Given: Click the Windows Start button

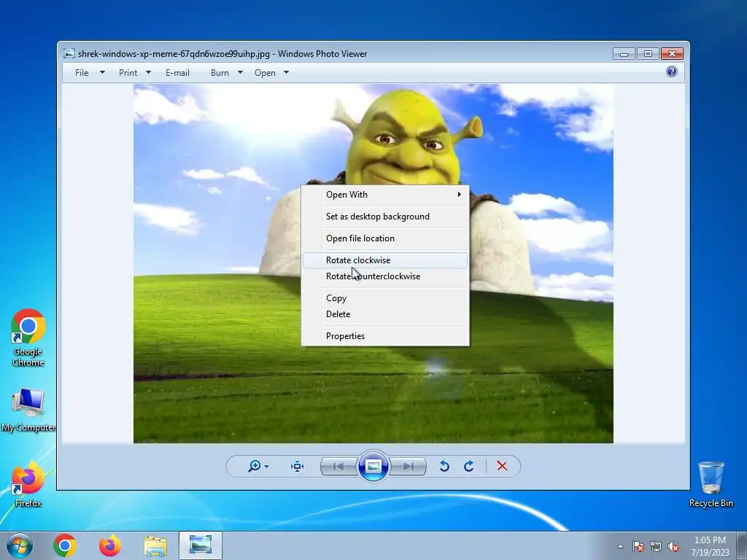Looking at the screenshot, I should tap(20, 545).
